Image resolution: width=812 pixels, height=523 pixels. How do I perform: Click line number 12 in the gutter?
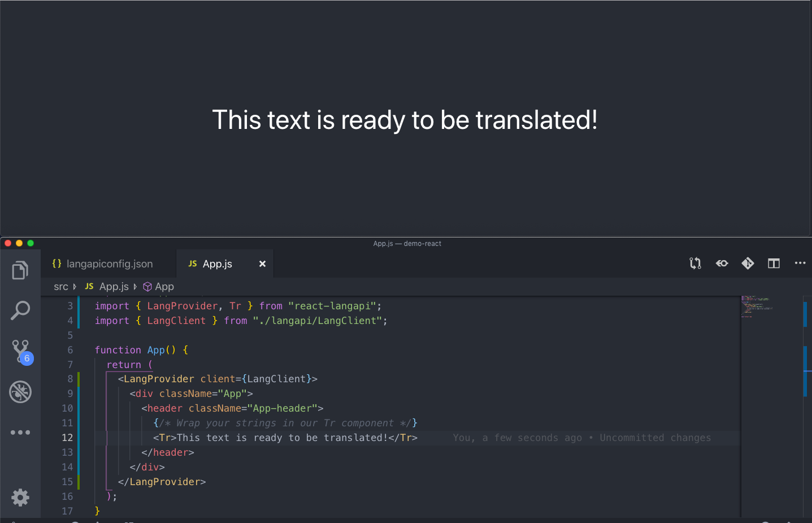(67, 438)
